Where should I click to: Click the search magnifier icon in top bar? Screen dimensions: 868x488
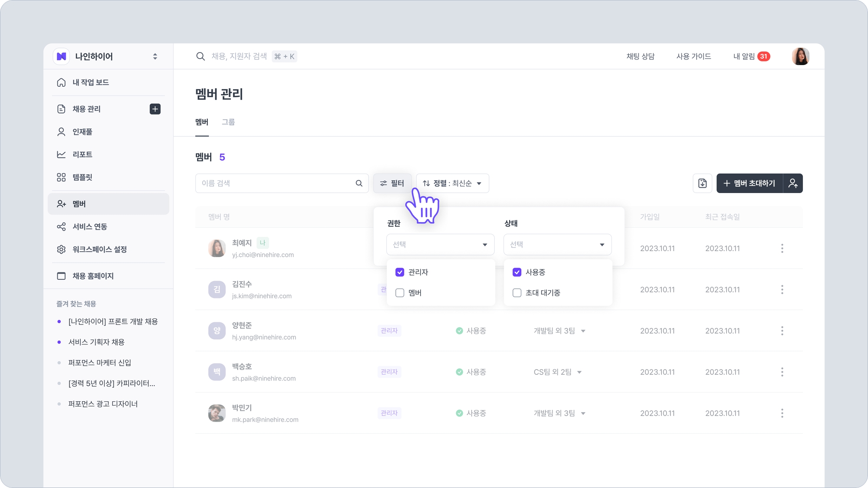pyautogui.click(x=200, y=56)
